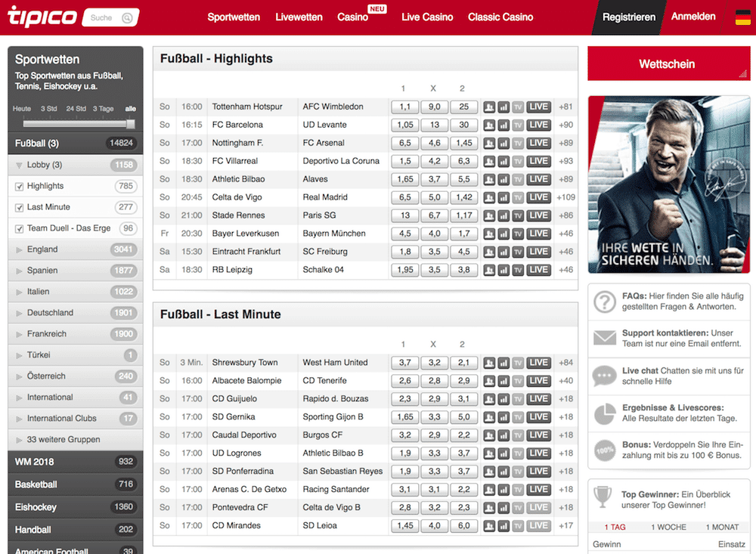Image resolution: width=756 pixels, height=554 pixels.
Task: Click the Top Gewinner trophy icon
Action: click(603, 497)
